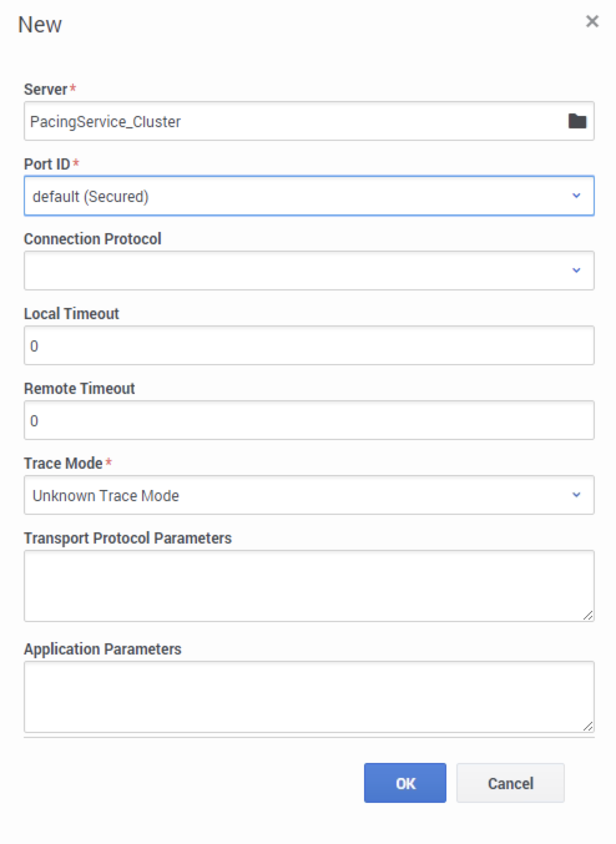Click the Server field label
The width and height of the screenshot is (616, 844).
pos(46,90)
